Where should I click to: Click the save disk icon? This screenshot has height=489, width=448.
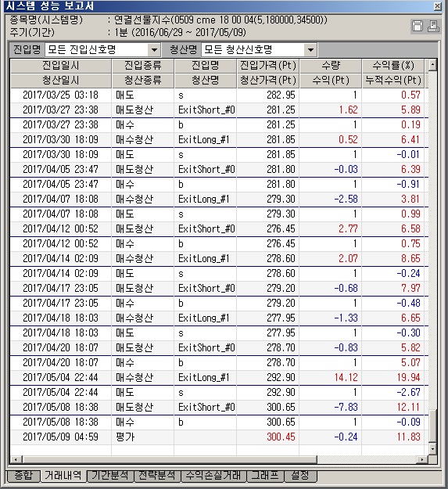coord(418,26)
